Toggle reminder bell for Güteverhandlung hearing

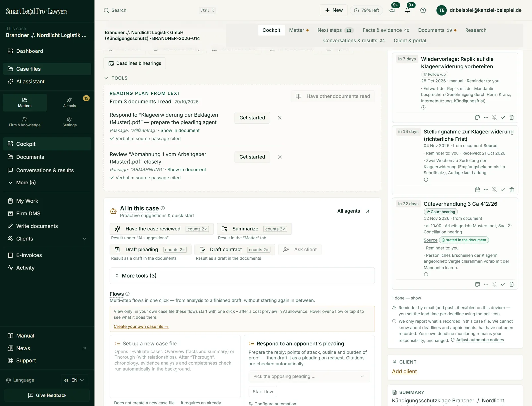click(495, 284)
